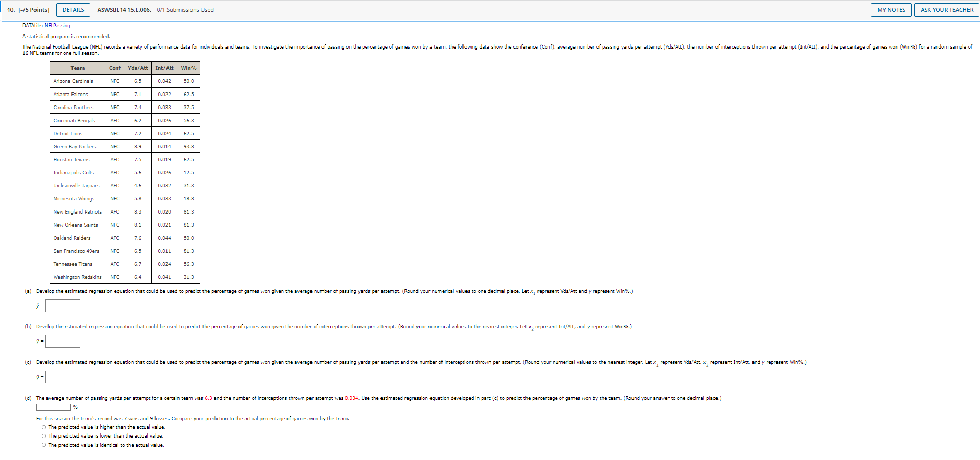Screen dimensions: 980x460
Task: Click the 'Yds/Att' column header
Action: pos(138,68)
